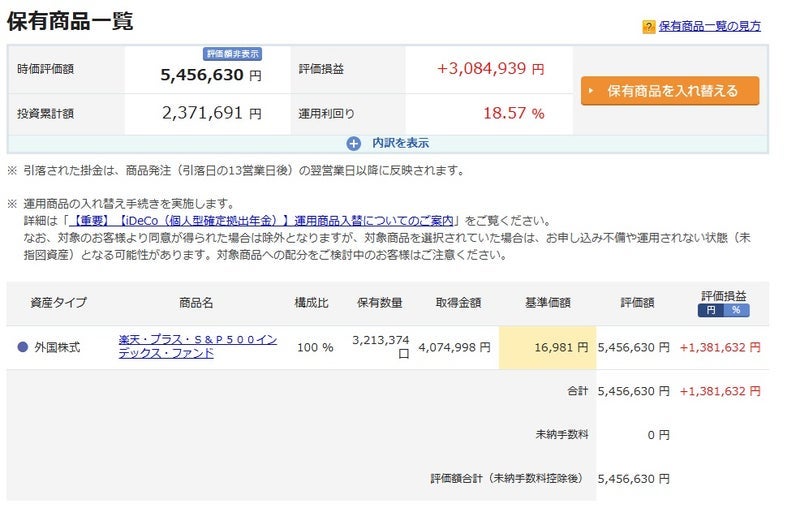
Task: Switch 評価損益 display to percent (%)
Action: [x=736, y=310]
